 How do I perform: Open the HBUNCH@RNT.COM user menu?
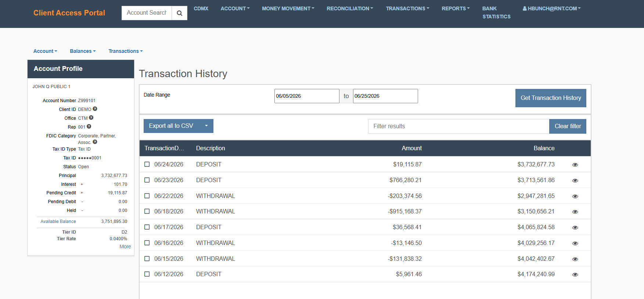point(551,8)
